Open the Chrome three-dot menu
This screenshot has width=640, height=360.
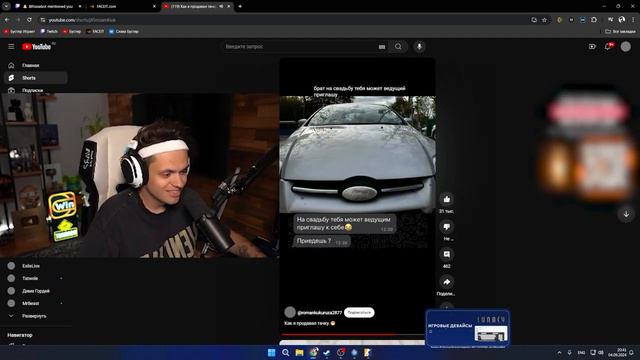point(633,20)
